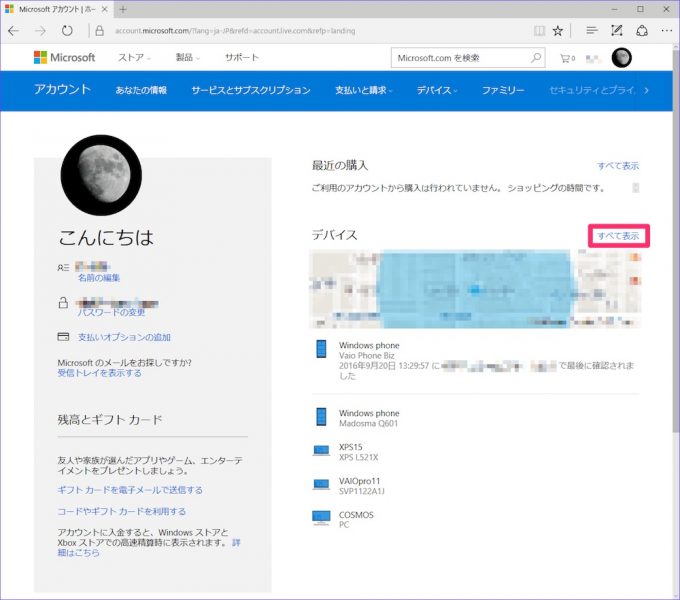Viewport: 680px width, 600px height.
Task: Close the Microsoft アカウント browser tab
Action: pos(105,9)
